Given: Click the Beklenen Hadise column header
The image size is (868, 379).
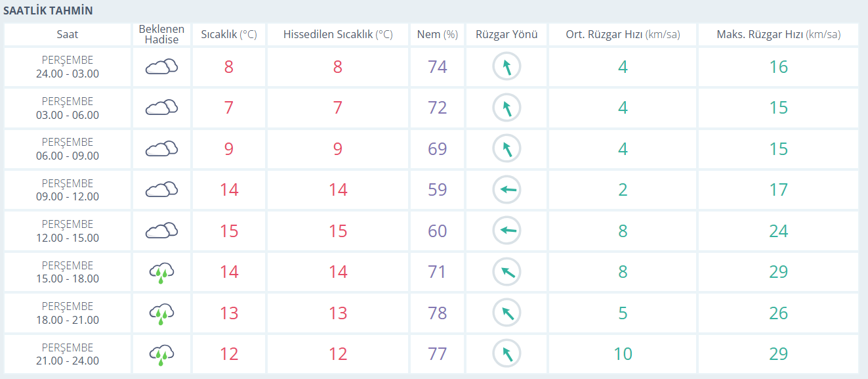Looking at the screenshot, I should tap(161, 35).
